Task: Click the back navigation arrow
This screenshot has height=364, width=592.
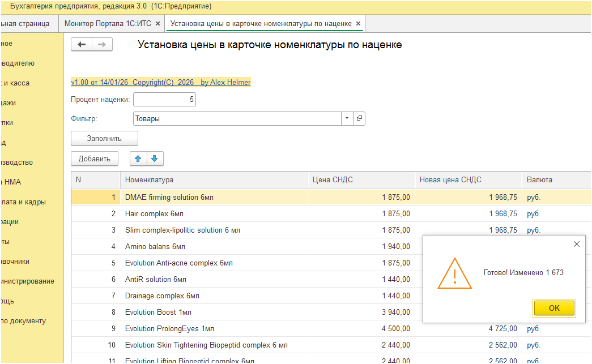Action: 82,45
